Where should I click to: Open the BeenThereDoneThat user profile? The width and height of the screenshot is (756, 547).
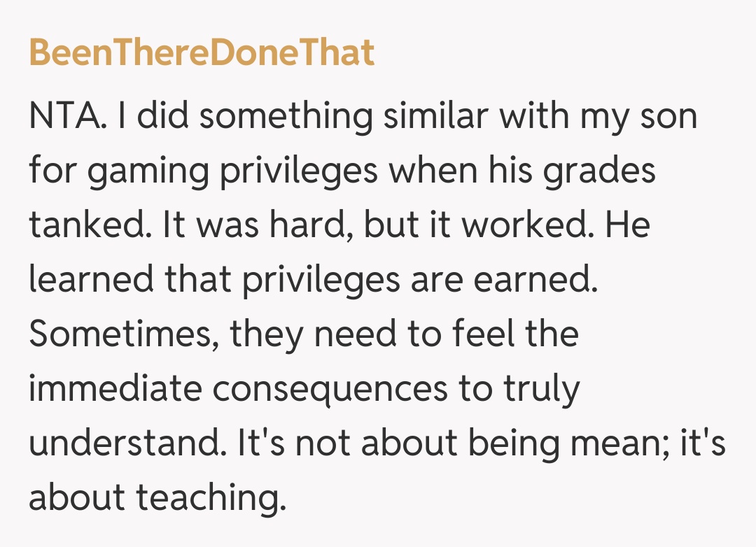202,53
